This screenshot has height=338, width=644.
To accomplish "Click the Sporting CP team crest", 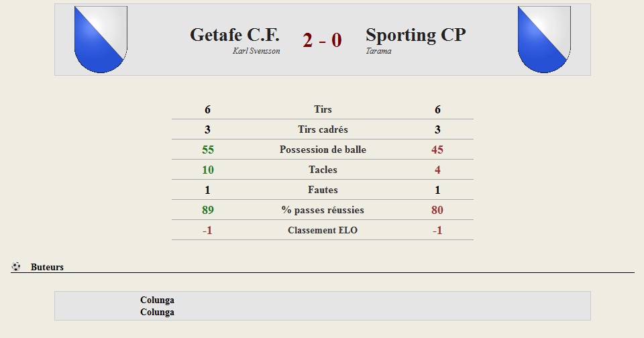I will 544,40.
